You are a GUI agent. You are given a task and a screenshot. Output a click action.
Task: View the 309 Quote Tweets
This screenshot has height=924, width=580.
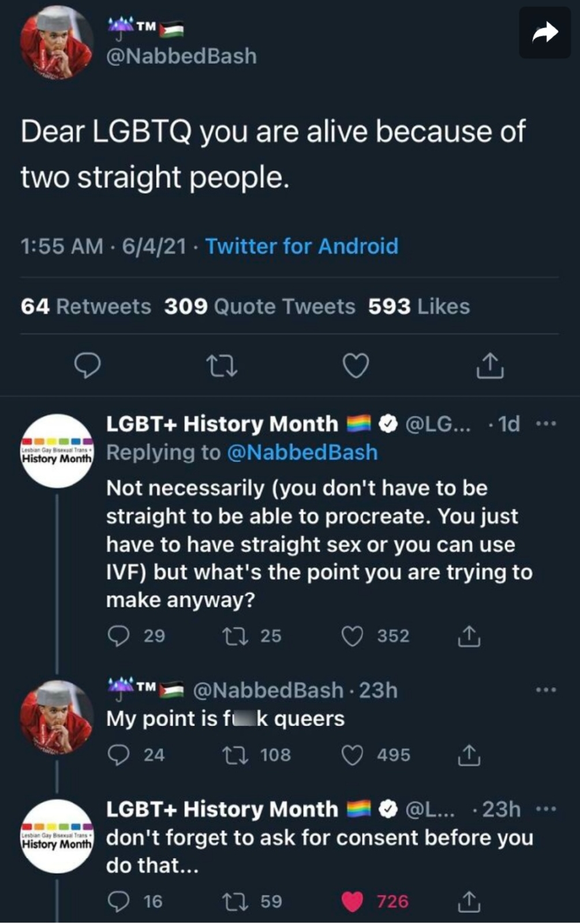pyautogui.click(x=260, y=306)
